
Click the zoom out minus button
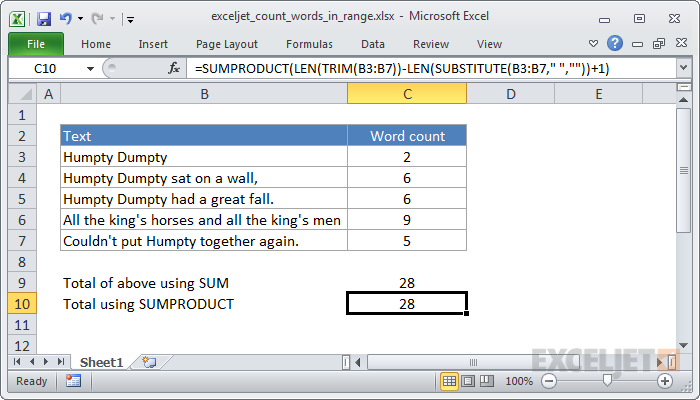click(549, 381)
